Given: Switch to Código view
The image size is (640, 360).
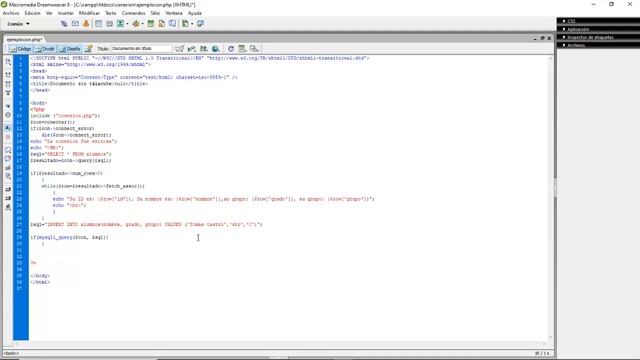Looking at the screenshot, I should click(x=20, y=49).
